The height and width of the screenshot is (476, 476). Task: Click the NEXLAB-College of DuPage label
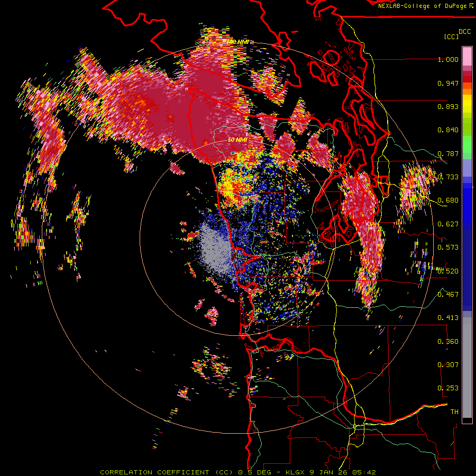point(425,6)
